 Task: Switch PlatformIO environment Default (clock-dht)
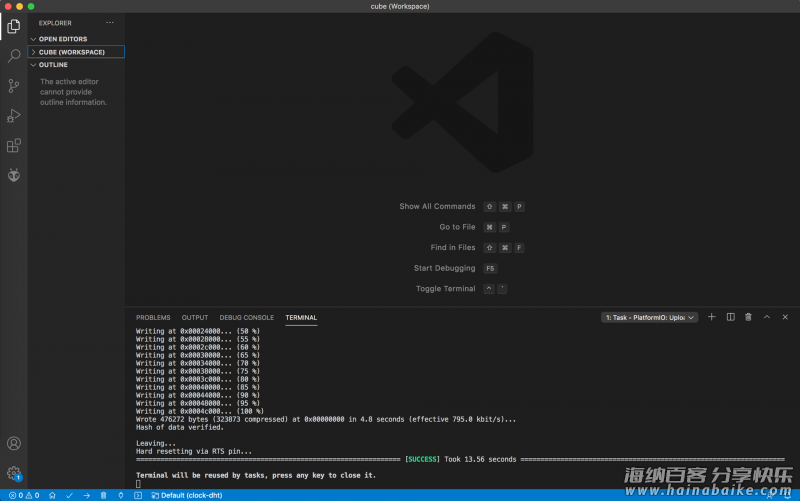[187, 495]
